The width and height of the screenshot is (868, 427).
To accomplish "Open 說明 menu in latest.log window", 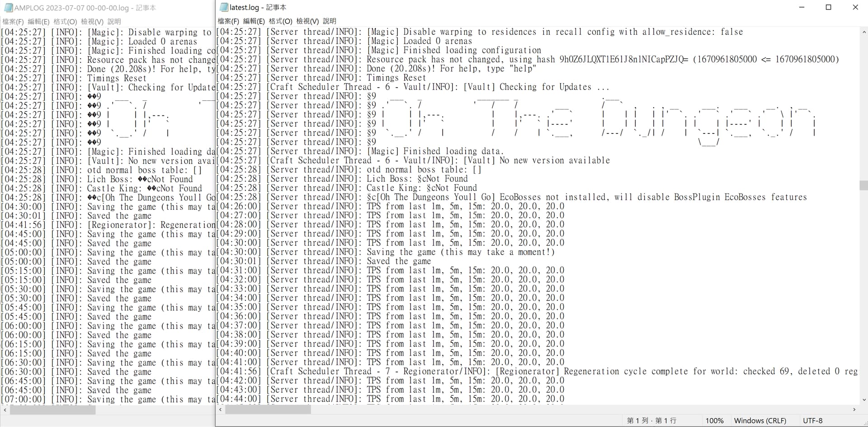I will pyautogui.click(x=330, y=21).
